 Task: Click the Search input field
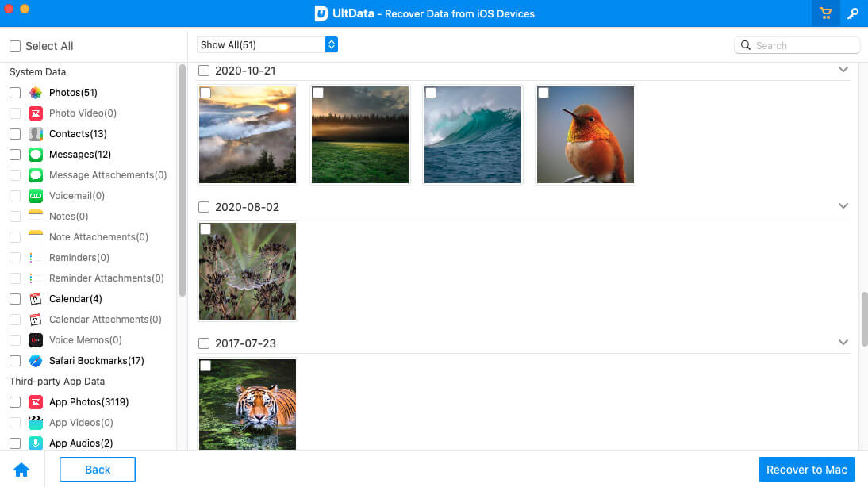(x=797, y=45)
